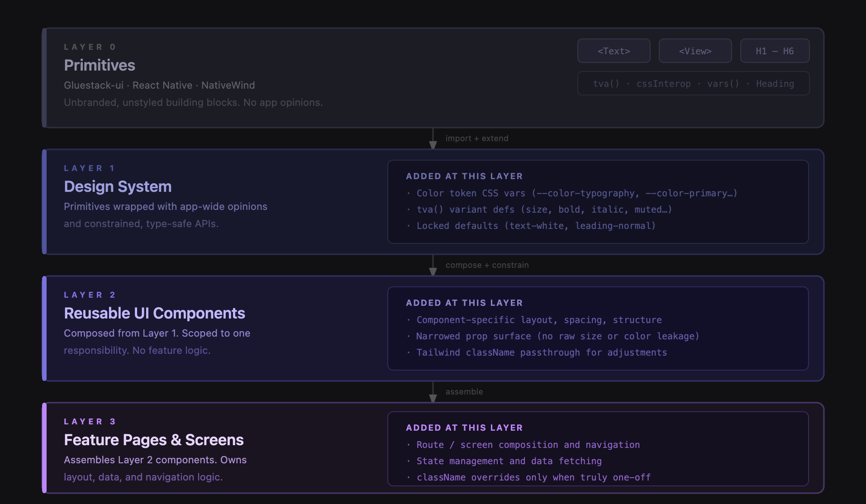866x504 pixels.
Task: Click the 'Component-specific layout, spacing, structure' bullet
Action: pyautogui.click(x=534, y=320)
